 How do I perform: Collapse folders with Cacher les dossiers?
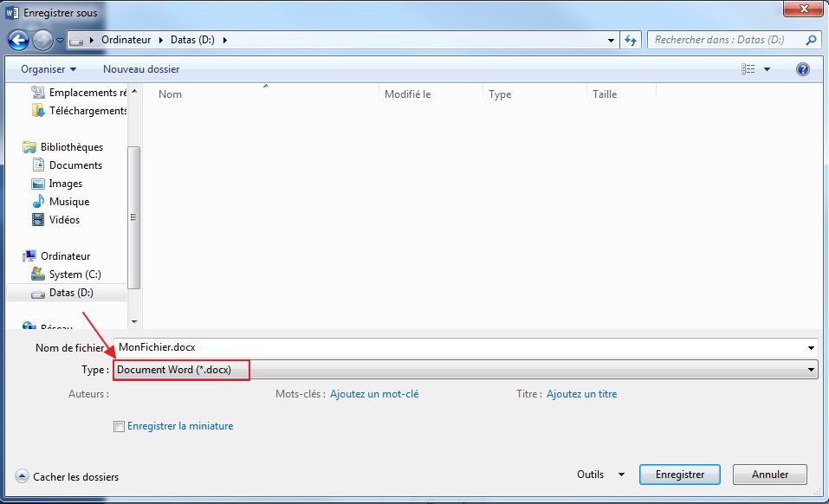68,477
